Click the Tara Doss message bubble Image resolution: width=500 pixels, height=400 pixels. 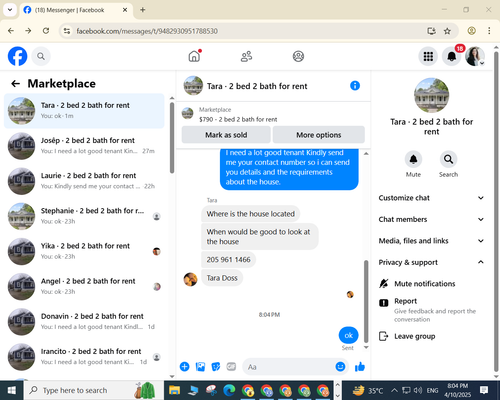tap(222, 278)
